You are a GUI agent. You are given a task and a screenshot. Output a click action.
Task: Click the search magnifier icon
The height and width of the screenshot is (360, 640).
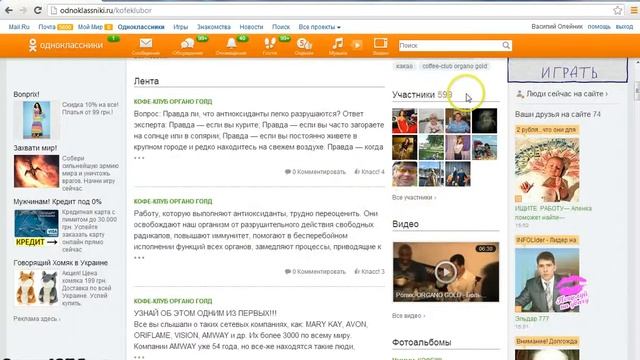coord(506,45)
